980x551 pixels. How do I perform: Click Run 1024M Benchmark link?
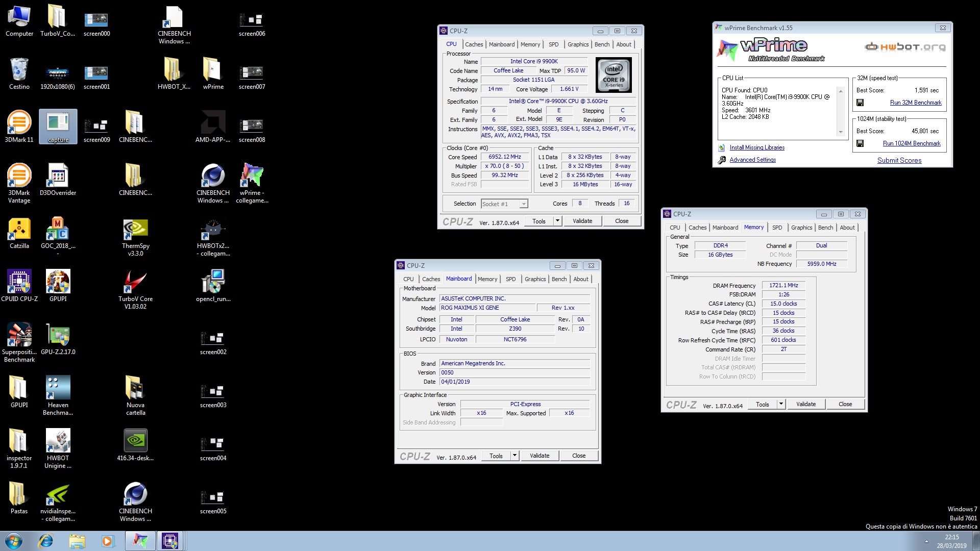tap(912, 143)
